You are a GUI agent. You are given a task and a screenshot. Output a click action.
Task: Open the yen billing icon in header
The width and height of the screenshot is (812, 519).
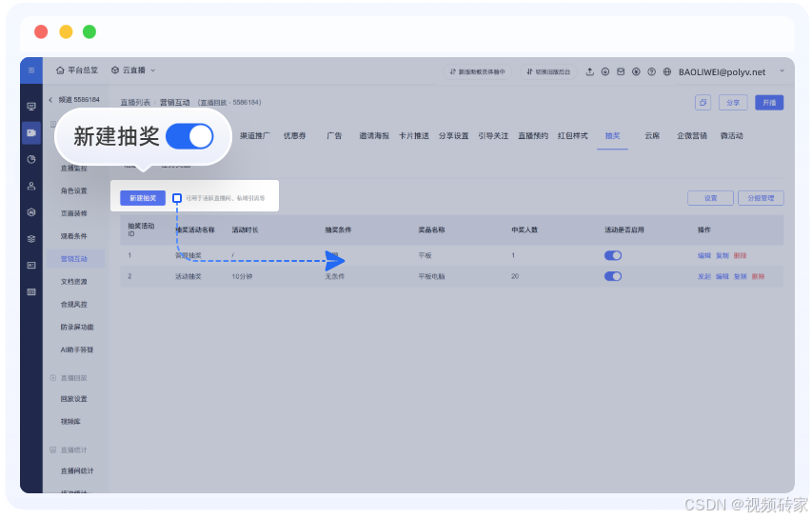point(636,72)
